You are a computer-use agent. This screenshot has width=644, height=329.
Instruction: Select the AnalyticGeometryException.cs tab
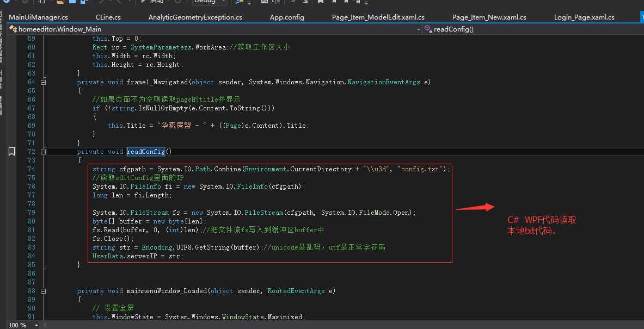pos(195,17)
